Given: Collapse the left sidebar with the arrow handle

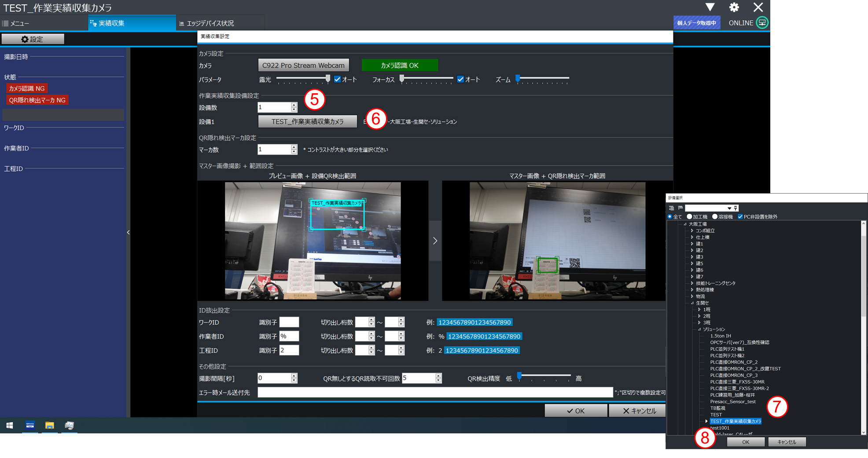Looking at the screenshot, I should coord(128,232).
